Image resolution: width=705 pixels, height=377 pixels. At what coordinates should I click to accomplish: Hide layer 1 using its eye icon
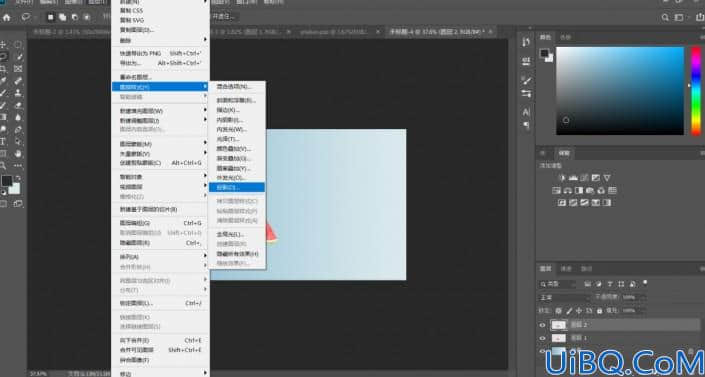tap(542, 338)
